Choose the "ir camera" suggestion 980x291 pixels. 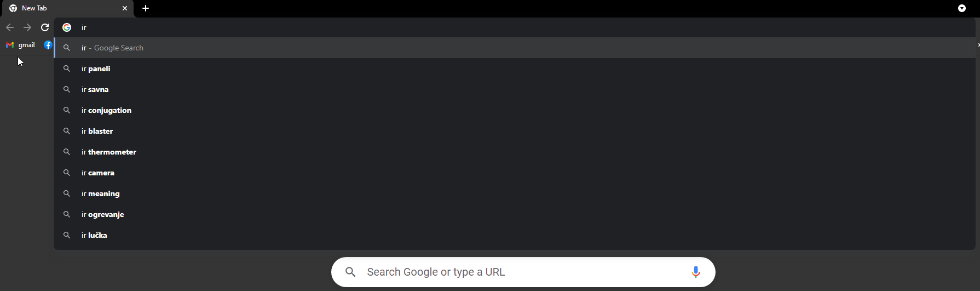[x=515, y=173]
